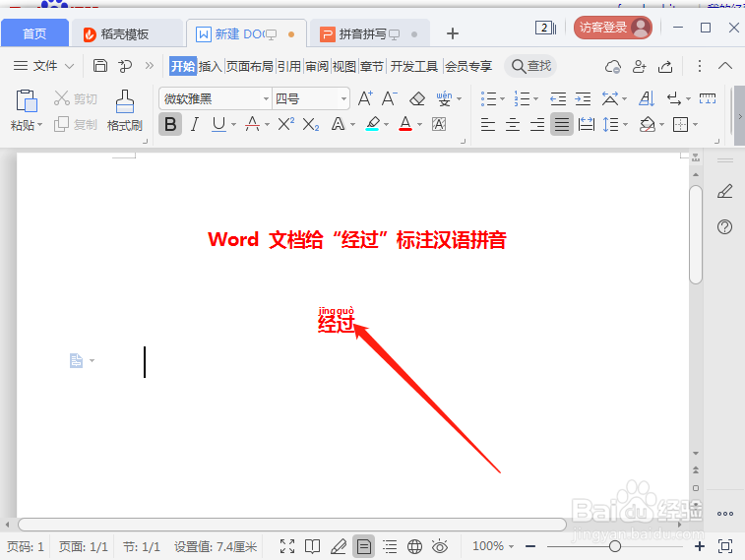The width and height of the screenshot is (745, 560).
Task: Toggle Bold formatting
Action: coord(170,124)
